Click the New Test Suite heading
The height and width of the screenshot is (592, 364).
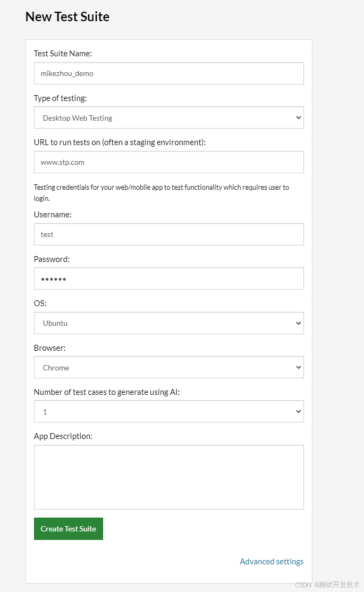[x=67, y=16]
